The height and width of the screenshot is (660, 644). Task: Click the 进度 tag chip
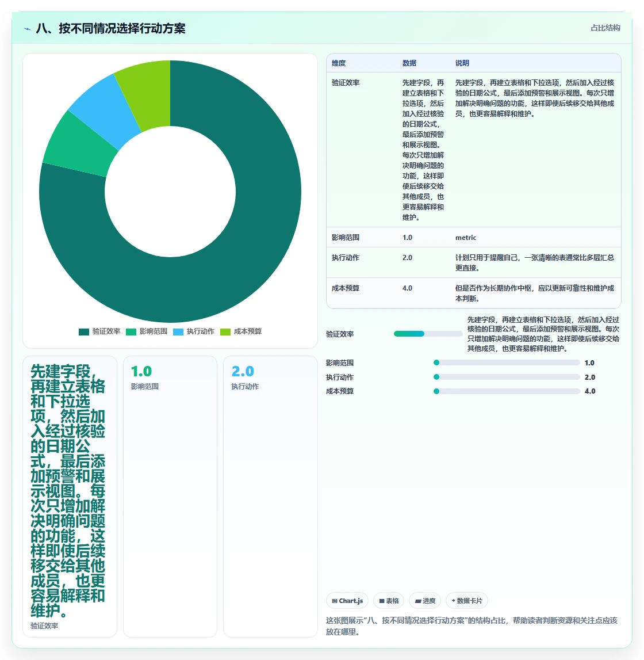pos(425,601)
